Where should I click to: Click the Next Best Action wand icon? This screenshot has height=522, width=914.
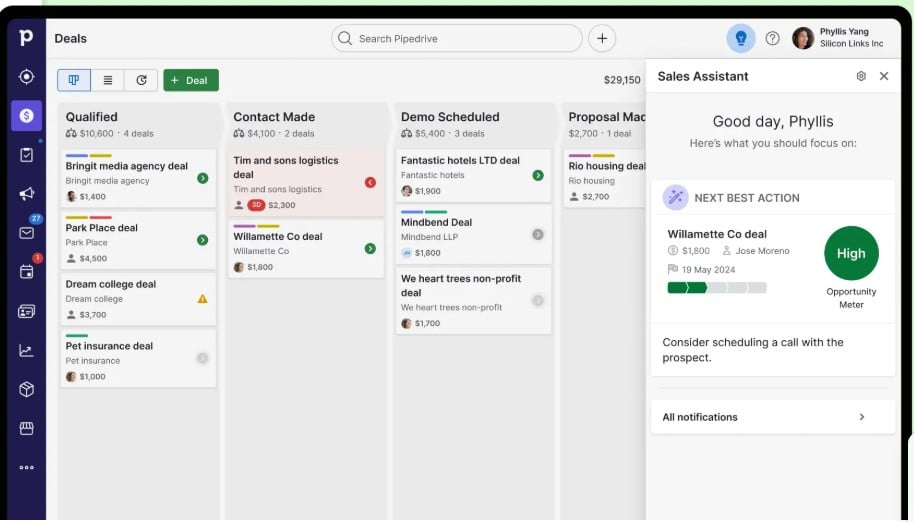pos(676,198)
